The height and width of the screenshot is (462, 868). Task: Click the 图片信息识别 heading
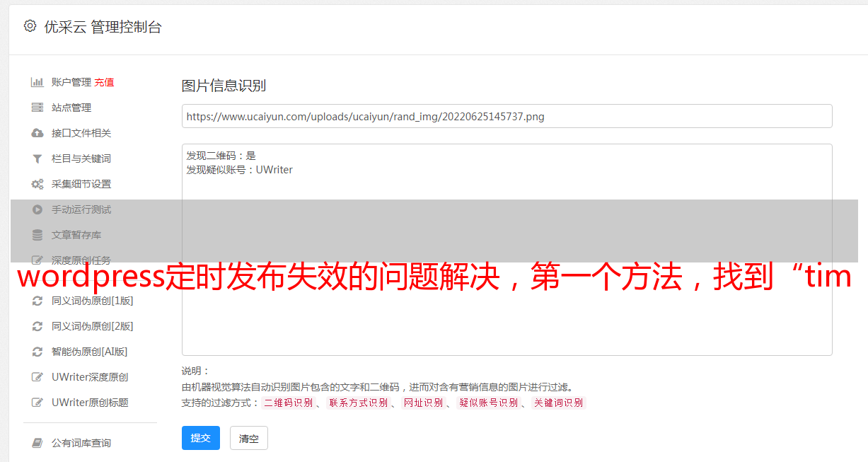pyautogui.click(x=224, y=86)
